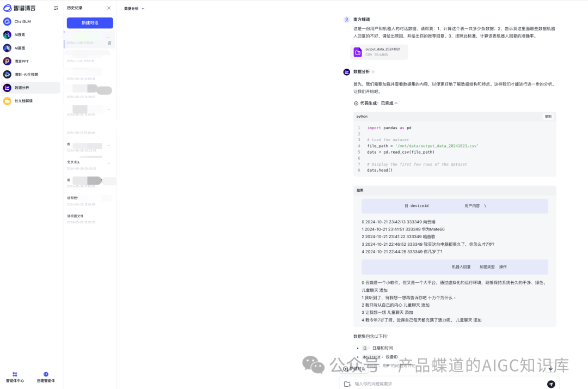The height and width of the screenshot is (389, 588).
Task: Click the row containing 华为Mate60
Action: (403, 229)
